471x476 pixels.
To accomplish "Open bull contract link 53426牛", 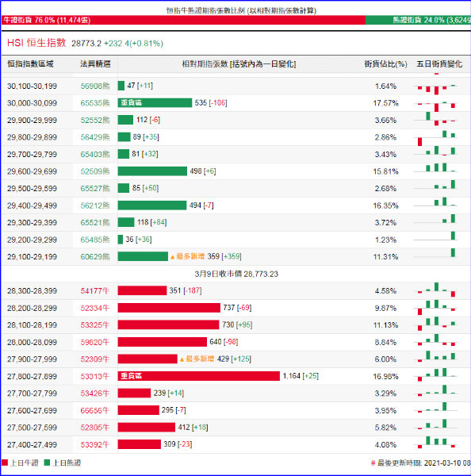I will pos(94,393).
